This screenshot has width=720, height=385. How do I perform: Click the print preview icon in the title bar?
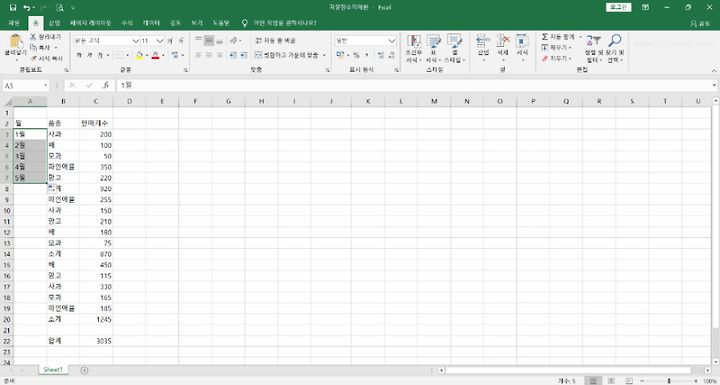(x=60, y=7)
